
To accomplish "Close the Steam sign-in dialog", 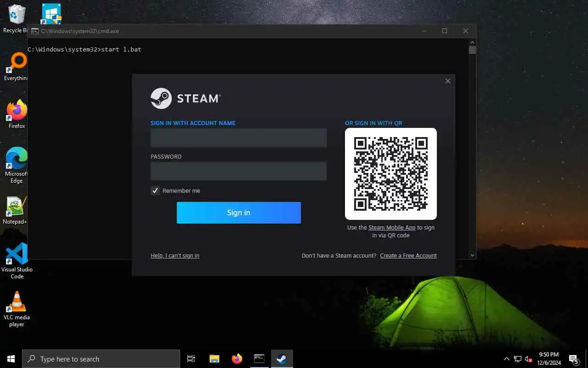I will point(448,81).
